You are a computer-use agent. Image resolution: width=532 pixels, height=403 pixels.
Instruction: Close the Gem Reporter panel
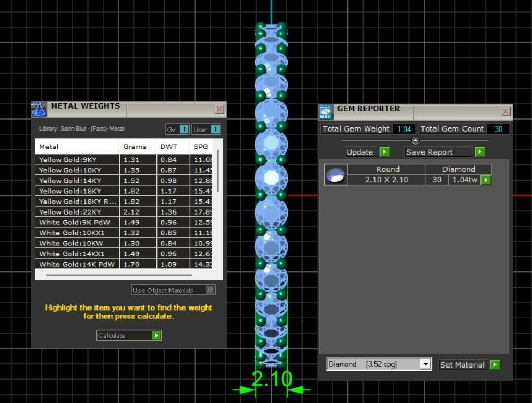(505, 111)
